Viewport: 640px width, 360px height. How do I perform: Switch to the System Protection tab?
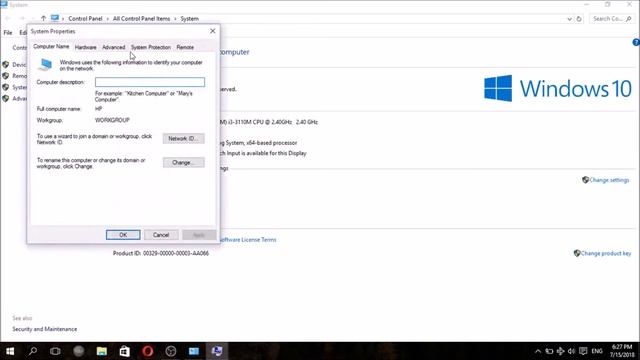pyautogui.click(x=151, y=47)
